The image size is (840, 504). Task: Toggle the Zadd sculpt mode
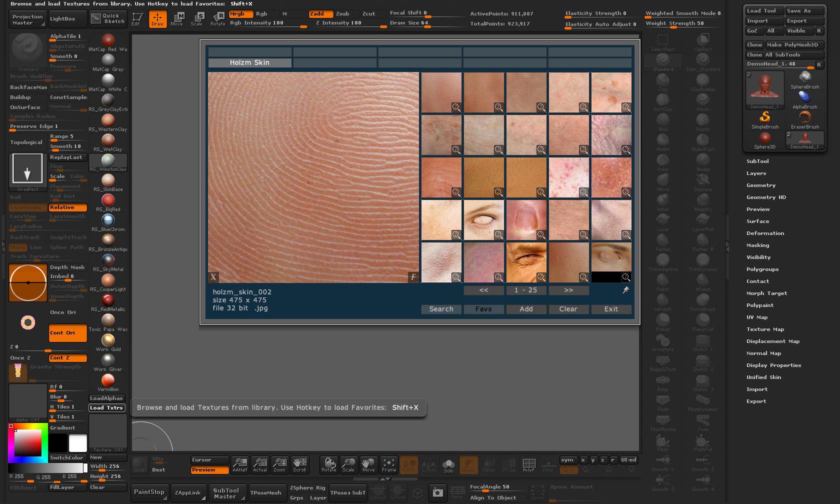coord(320,14)
